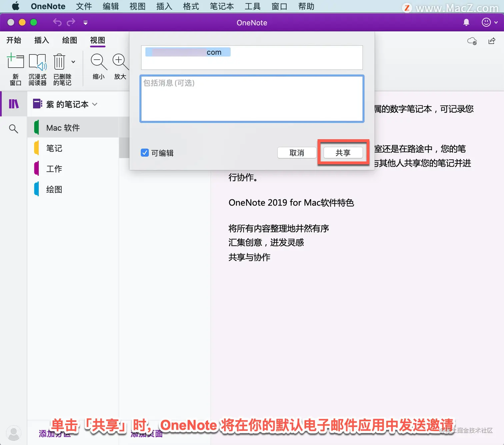
Task: Switch to the 开始 ribbon tab
Action: point(14,40)
